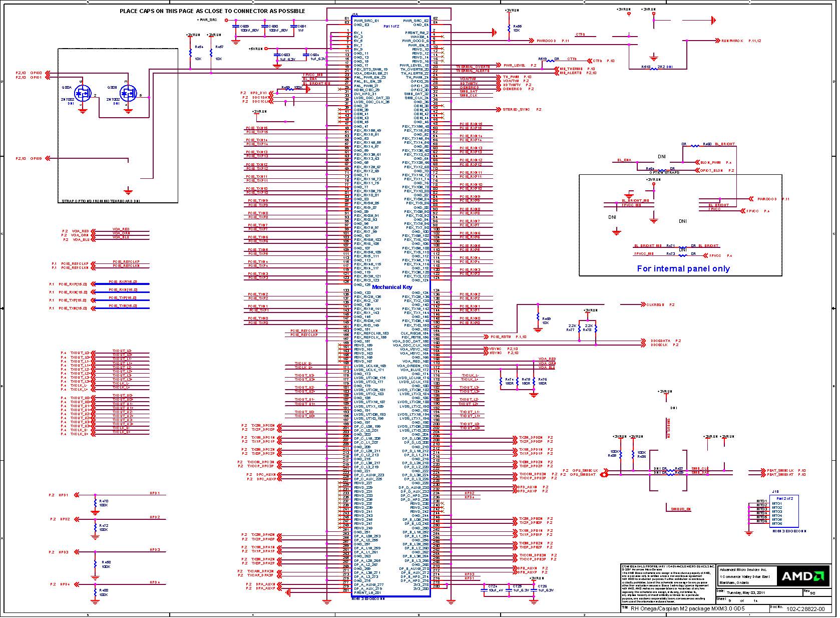Click the TH_PWM off-page port label
Screen dimensions: 840x618
click(x=511, y=77)
